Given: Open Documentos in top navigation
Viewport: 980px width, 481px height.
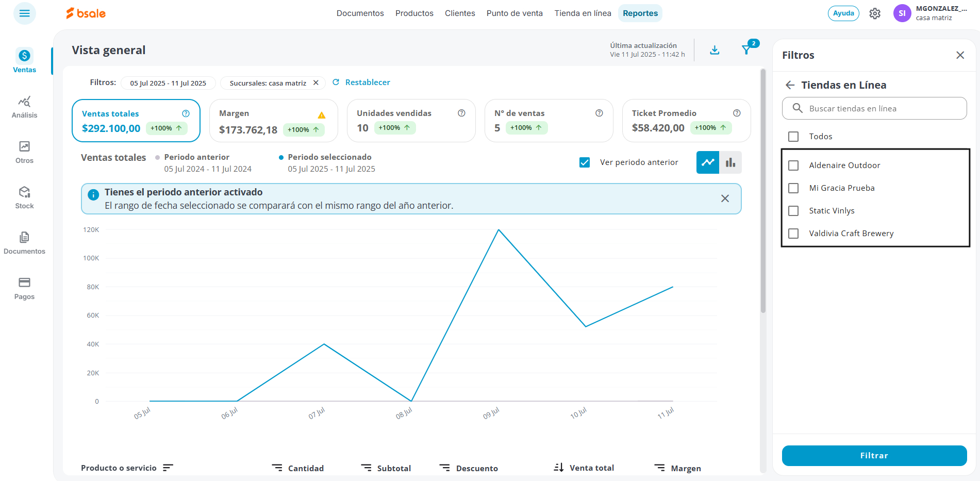Looking at the screenshot, I should [360, 13].
